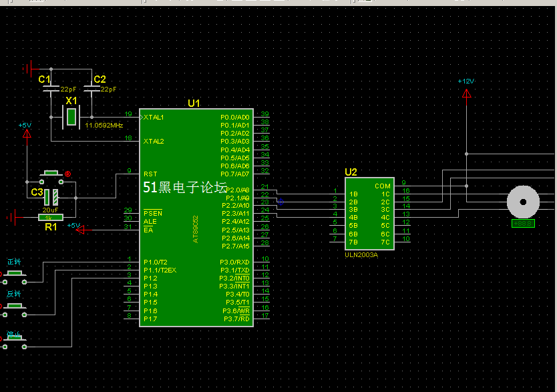Click the 1C output label on U2
Image resolution: width=557 pixels, height=392 pixels.
[x=385, y=194]
